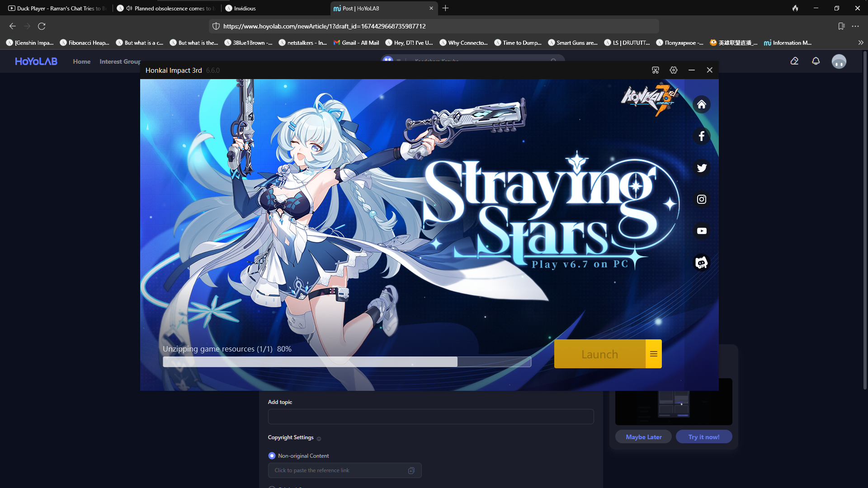The height and width of the screenshot is (488, 868).
Task: Open the Twitter icon in the launcher
Action: pyautogui.click(x=701, y=168)
